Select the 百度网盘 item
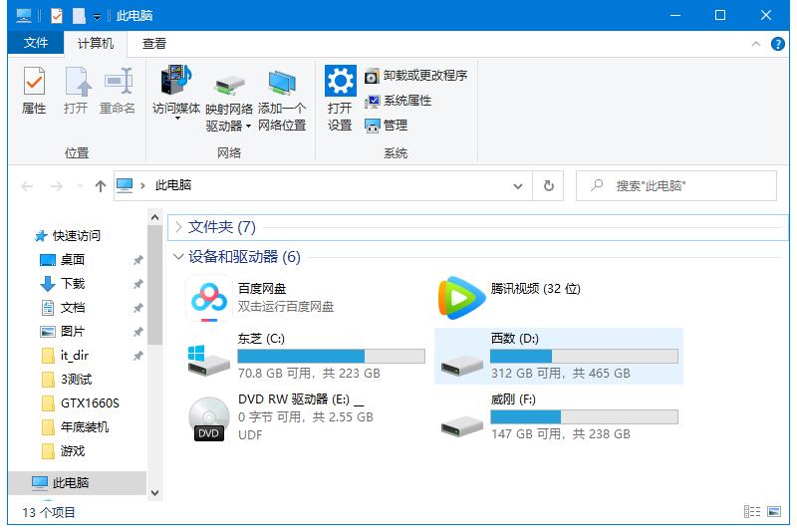The width and height of the screenshot is (797, 532). (x=305, y=298)
